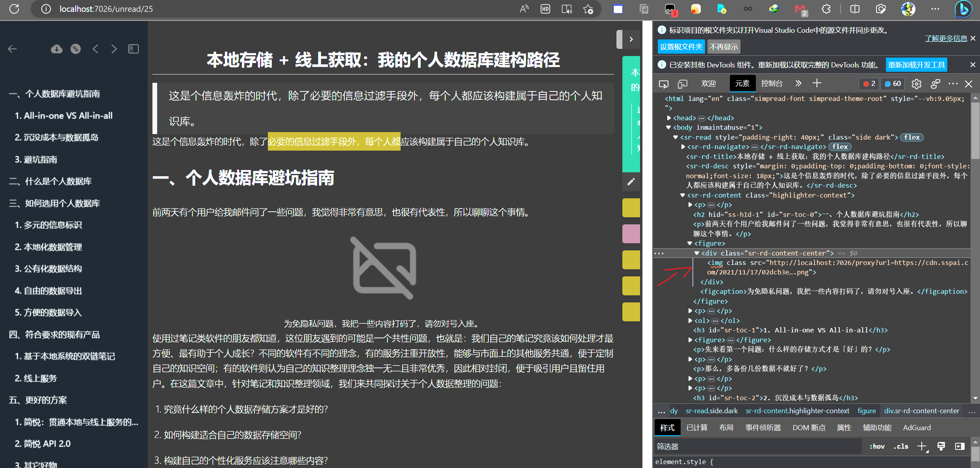Click the browser refresh icon

pyautogui.click(x=14, y=9)
